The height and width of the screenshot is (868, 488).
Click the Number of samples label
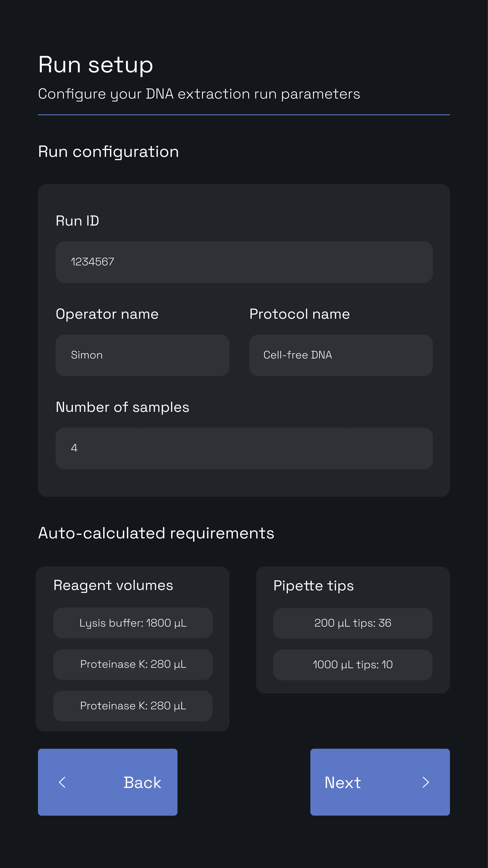[122, 407]
